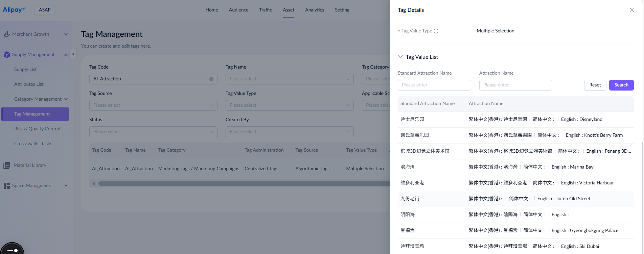Click the Alipay+ logo
Viewport: 644px width, 254px height.
click(x=14, y=10)
